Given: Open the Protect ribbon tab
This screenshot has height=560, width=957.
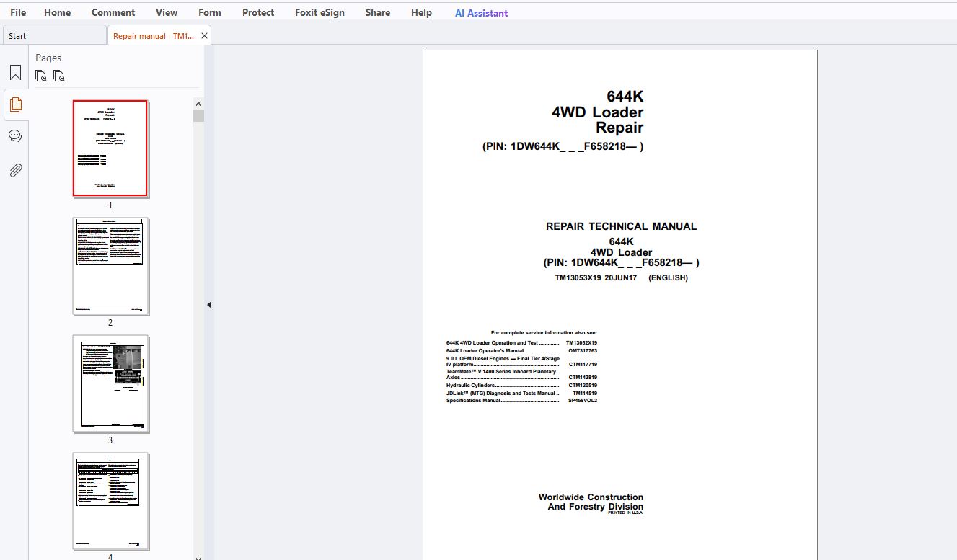Looking at the screenshot, I should click(258, 12).
